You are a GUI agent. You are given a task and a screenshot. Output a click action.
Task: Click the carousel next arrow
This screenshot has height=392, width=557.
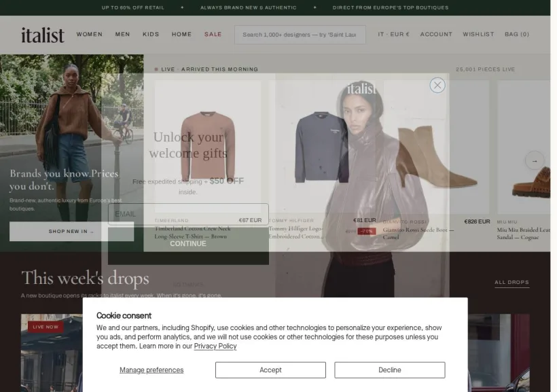point(535,161)
